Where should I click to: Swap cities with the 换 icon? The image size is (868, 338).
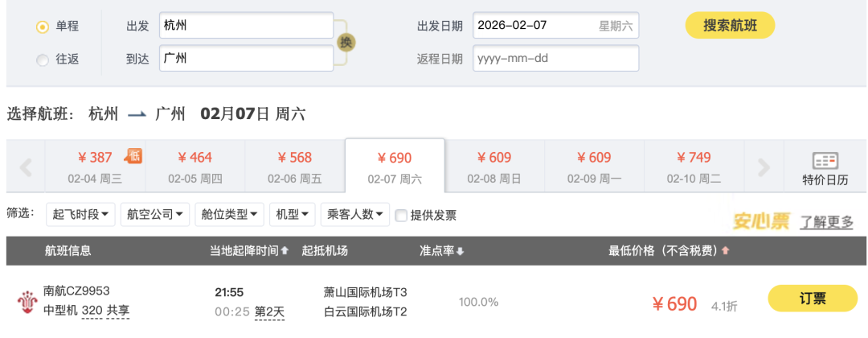(346, 42)
